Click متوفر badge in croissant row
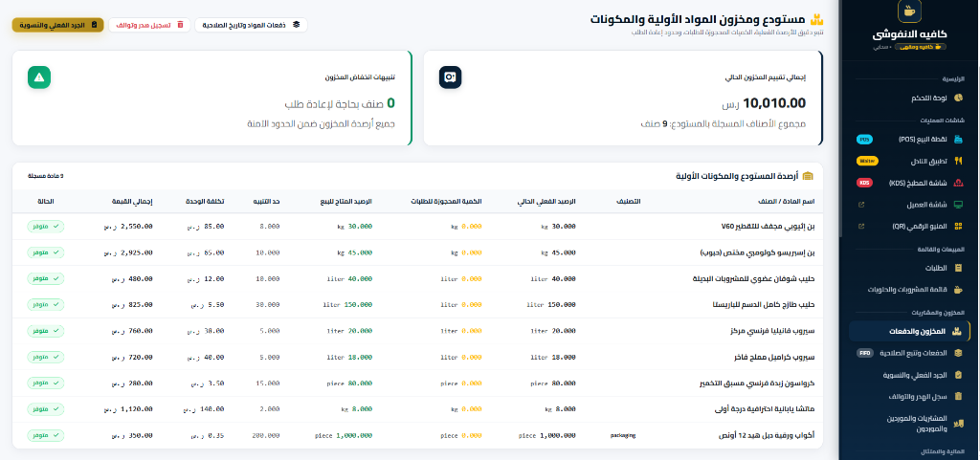This screenshot has height=460, width=980. (46, 383)
